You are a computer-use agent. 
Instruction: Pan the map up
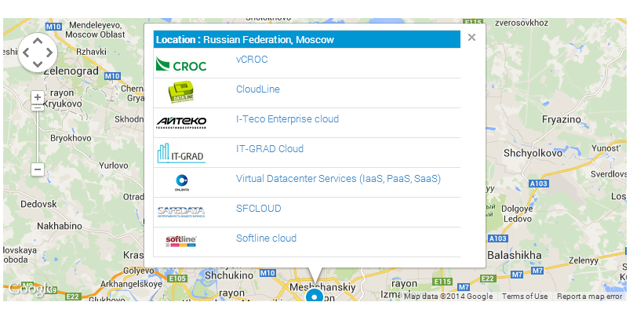tap(38, 41)
